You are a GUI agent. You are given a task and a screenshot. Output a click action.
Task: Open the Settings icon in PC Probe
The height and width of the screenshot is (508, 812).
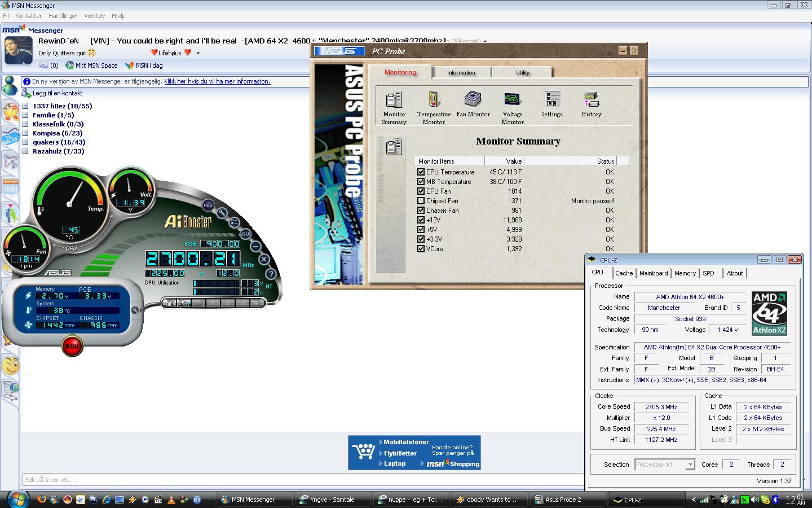551,104
